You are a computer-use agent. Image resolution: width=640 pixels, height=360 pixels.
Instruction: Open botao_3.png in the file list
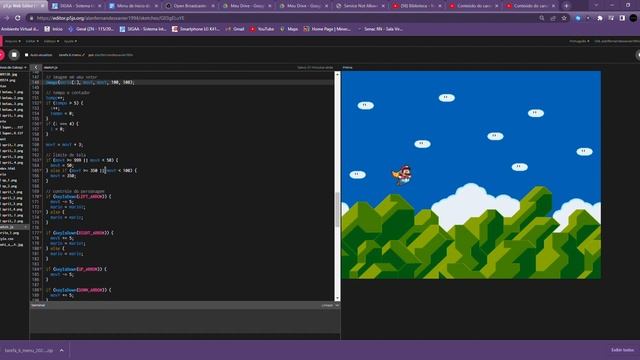[x=12, y=104]
